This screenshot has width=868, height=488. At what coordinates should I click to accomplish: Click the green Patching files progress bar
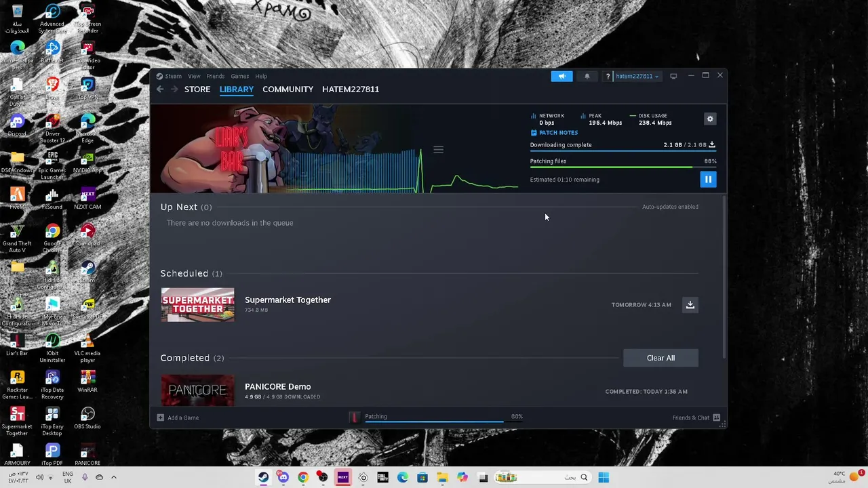coord(623,167)
